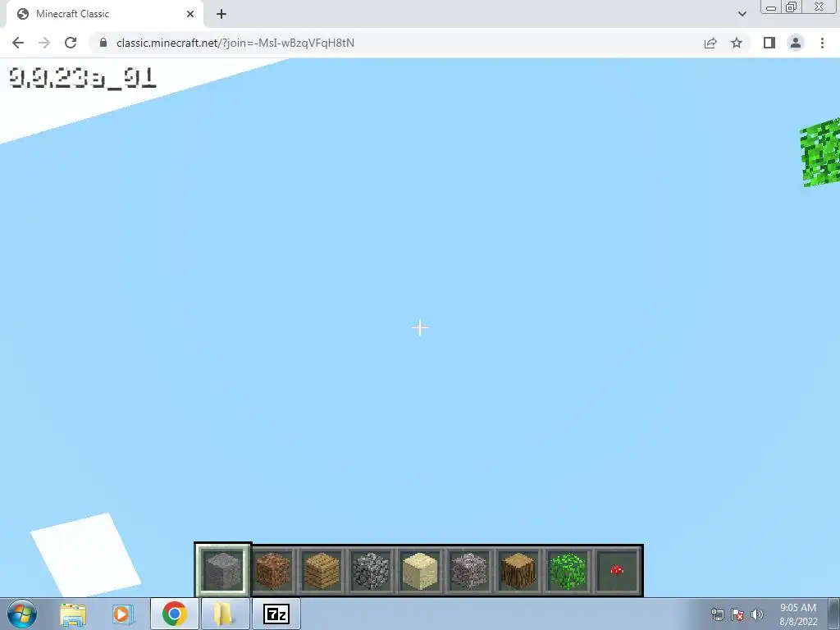Open the Action Center flag icon
The height and width of the screenshot is (630, 840).
pos(737,614)
